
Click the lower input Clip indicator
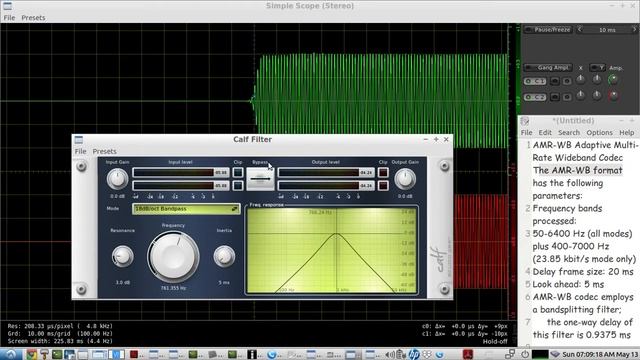tap(238, 186)
